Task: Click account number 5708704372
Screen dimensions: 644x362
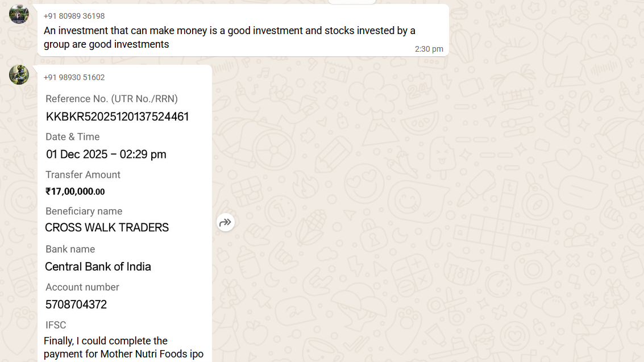Action: pyautogui.click(x=76, y=305)
